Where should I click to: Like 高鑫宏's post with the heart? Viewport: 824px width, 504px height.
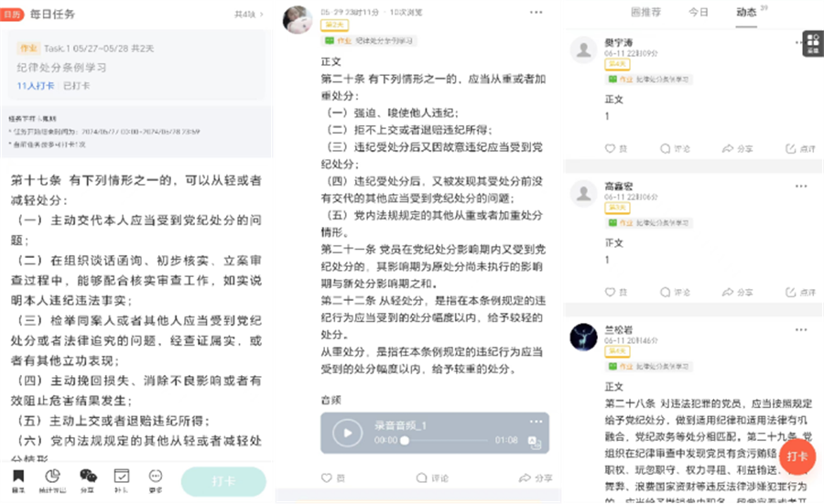(615, 292)
